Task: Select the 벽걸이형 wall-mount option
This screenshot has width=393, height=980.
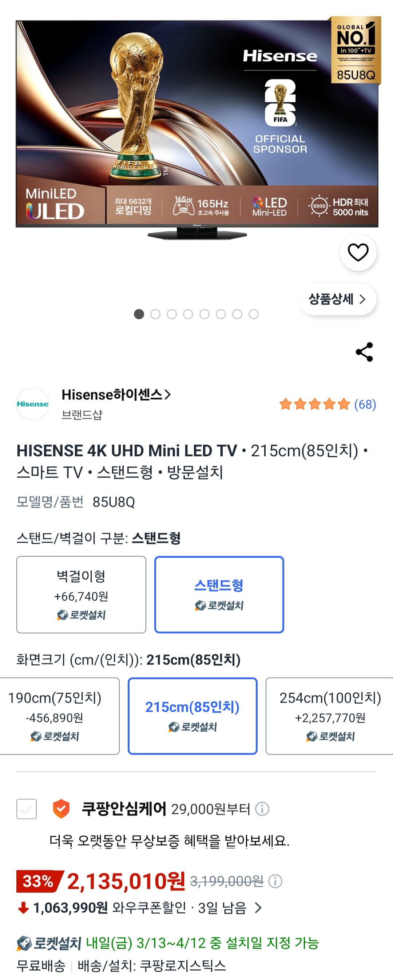Action: [81, 595]
